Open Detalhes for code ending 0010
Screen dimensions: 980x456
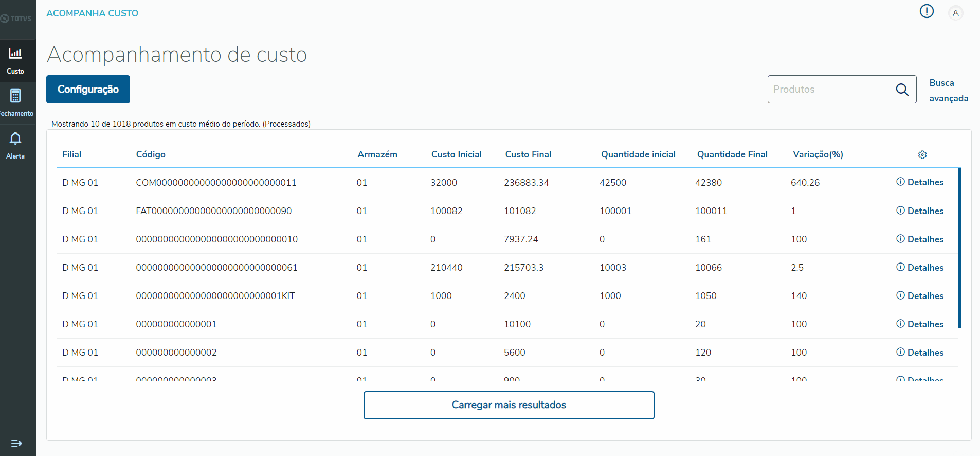(x=920, y=239)
